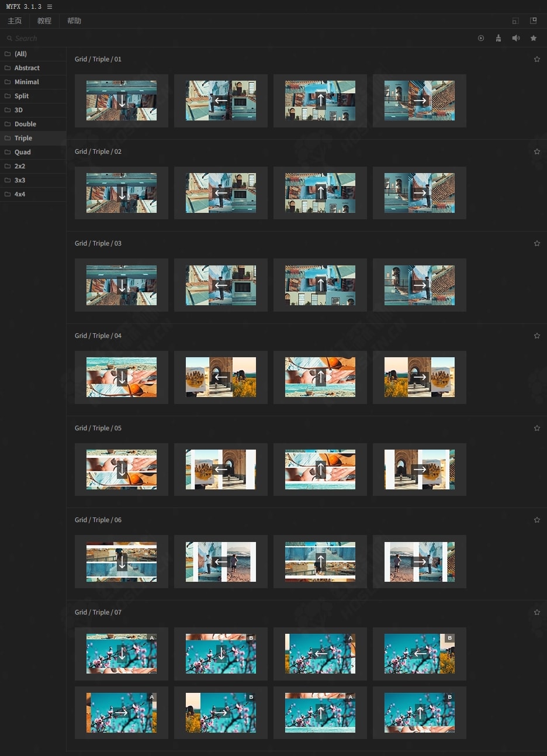
Task: Apply Triple 07 up-arrow variant A thumbnail
Action: pyautogui.click(x=320, y=713)
